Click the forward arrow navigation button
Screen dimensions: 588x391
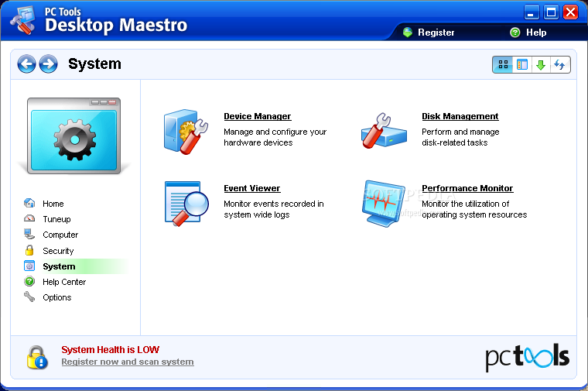(49, 63)
